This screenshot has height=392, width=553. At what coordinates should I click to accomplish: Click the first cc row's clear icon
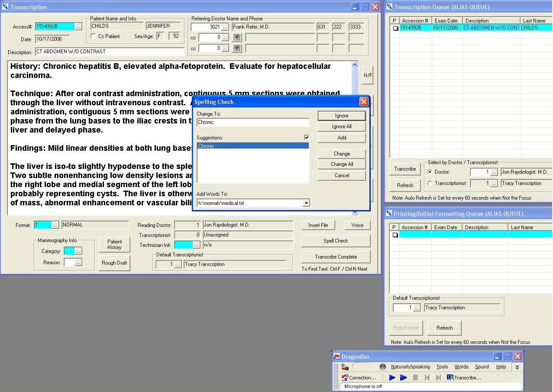coord(237,38)
